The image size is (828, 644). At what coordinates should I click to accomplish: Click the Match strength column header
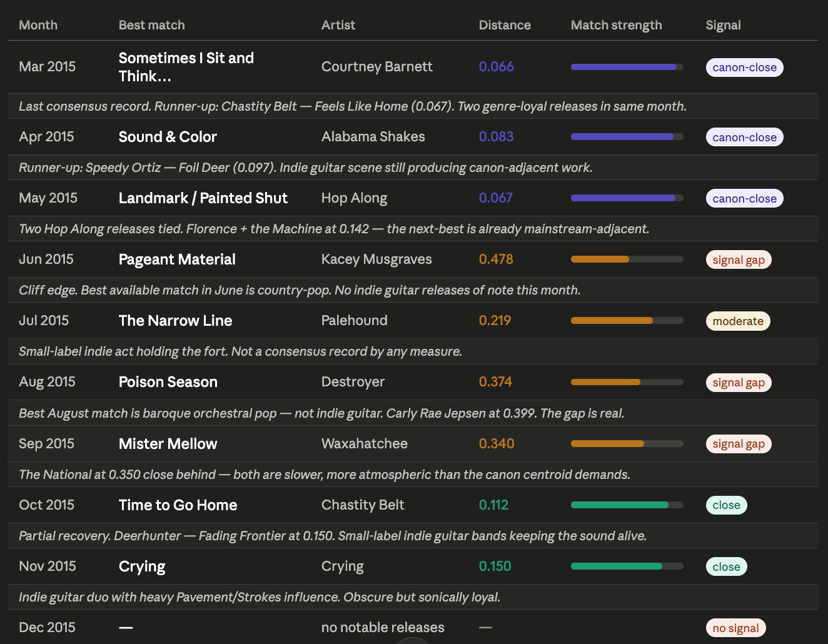pos(616,25)
